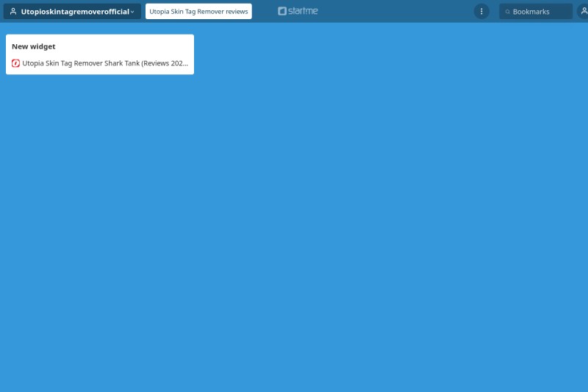
Task: Click the Bookmarks search field
Action: [x=536, y=12]
